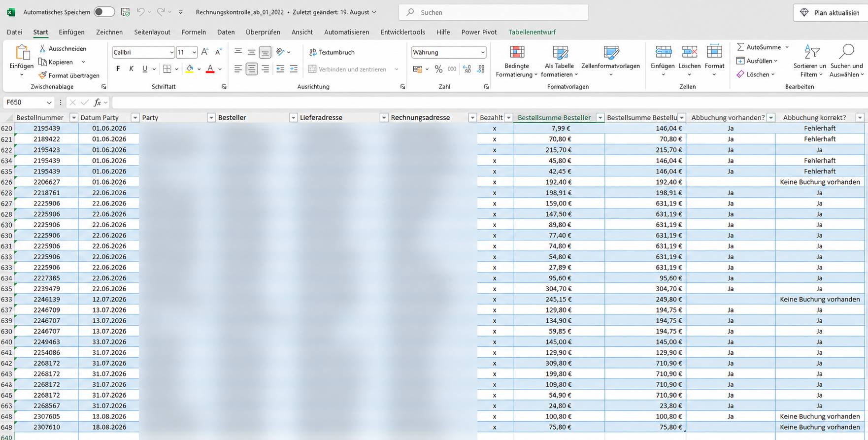
Task: Click the save disk icon
Action: coord(126,12)
